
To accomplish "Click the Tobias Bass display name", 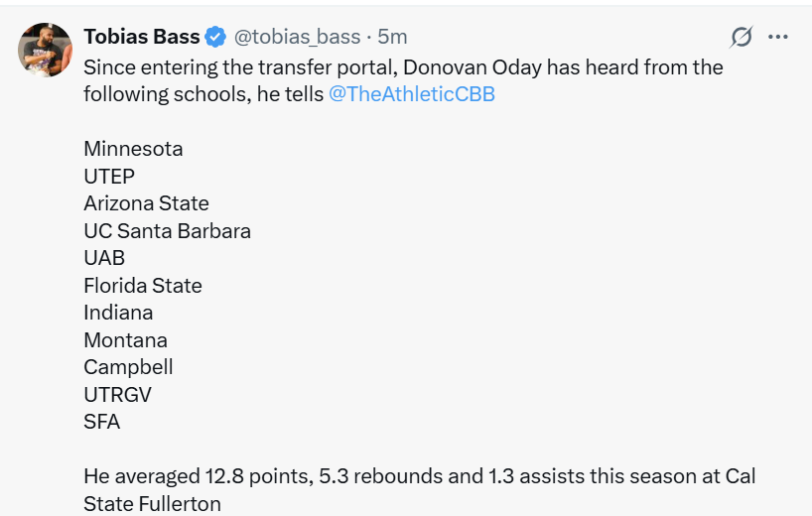I will click(x=142, y=37).
